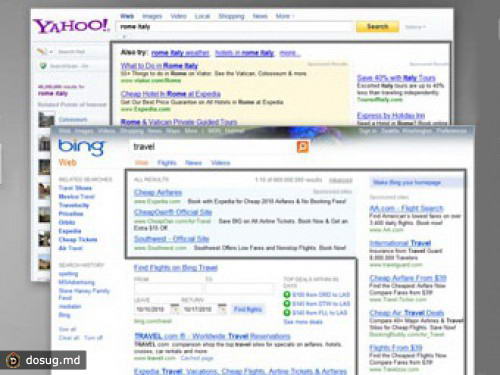The image size is (500, 375).
Task: Click the SearchScan shield icon in Yahoo sidebar
Action: coord(43,66)
